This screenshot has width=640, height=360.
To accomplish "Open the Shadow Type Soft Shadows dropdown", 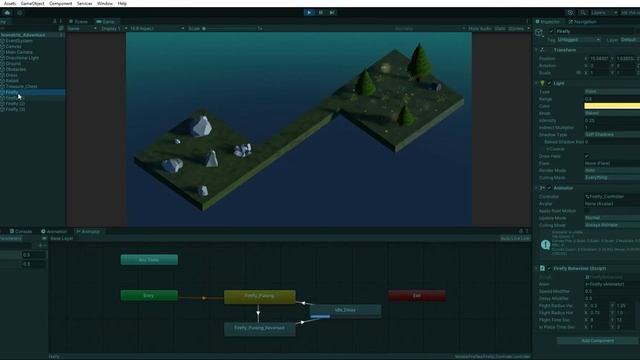I will tap(612, 134).
